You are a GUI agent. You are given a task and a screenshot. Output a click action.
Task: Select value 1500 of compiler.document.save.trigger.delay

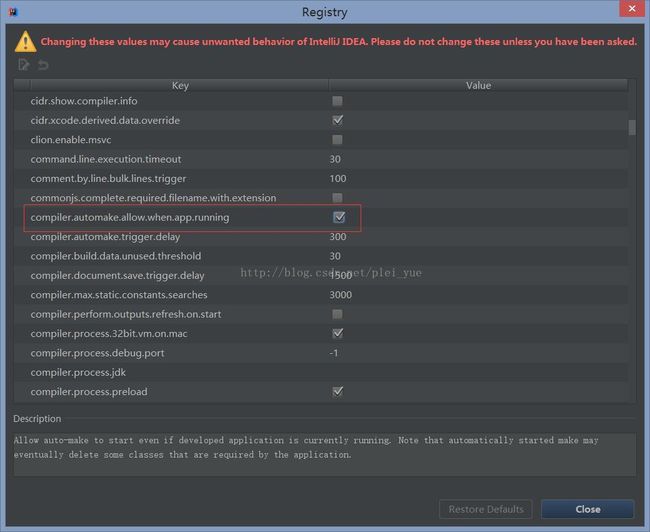pos(341,275)
